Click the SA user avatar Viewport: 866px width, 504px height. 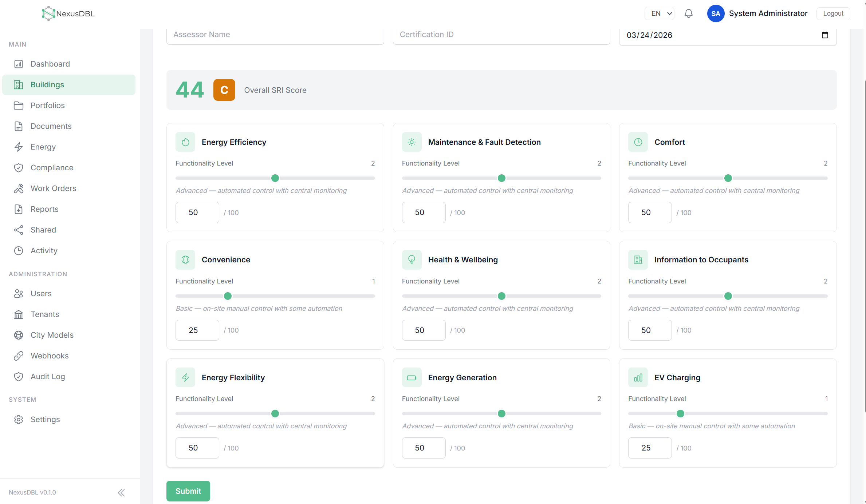(716, 13)
